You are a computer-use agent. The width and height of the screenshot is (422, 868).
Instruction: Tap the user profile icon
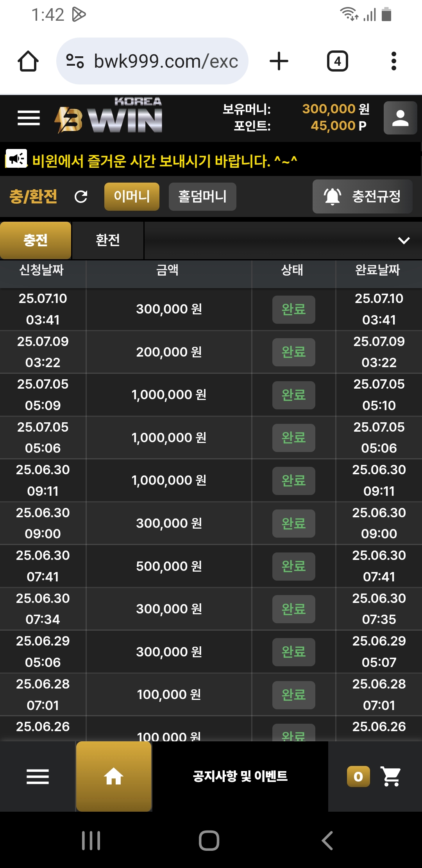pyautogui.click(x=400, y=118)
